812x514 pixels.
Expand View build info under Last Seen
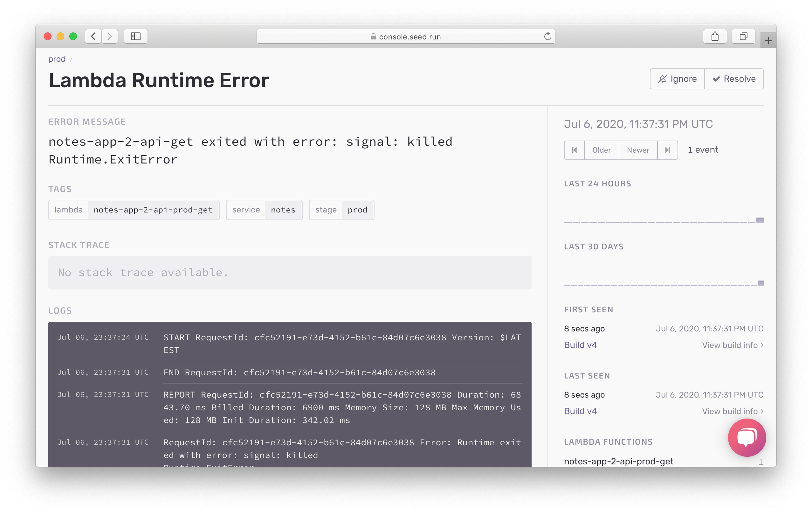(733, 411)
